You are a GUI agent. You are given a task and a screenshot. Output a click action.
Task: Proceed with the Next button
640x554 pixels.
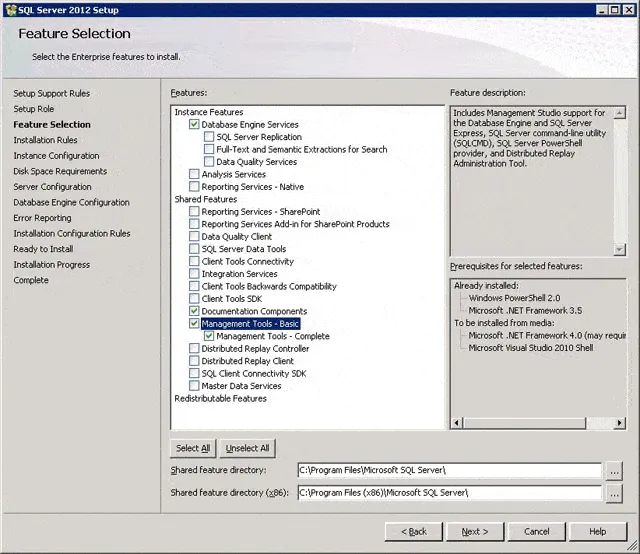point(474,531)
